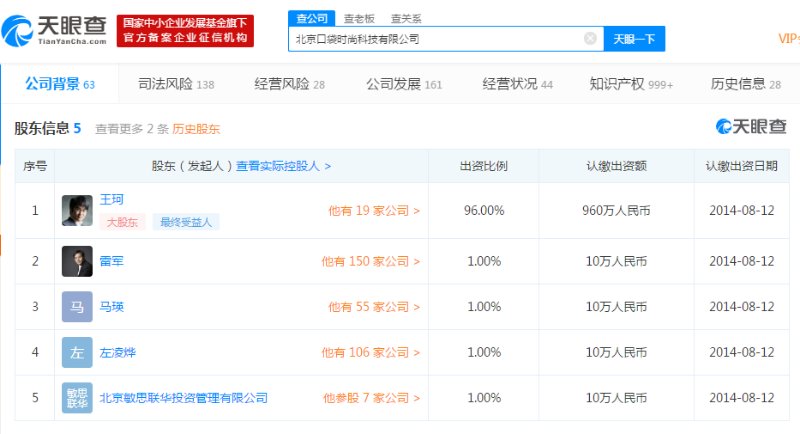
Task: Click the VIP link at top right
Action: (x=789, y=39)
